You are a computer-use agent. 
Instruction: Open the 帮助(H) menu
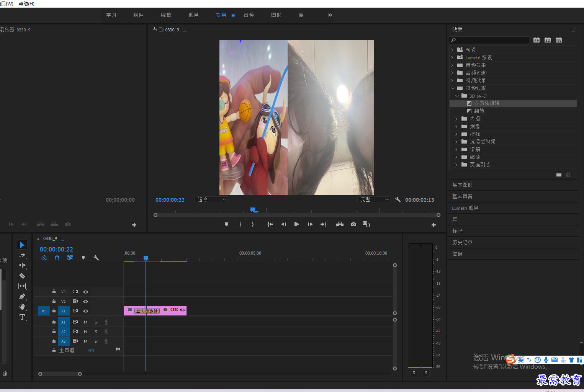coord(26,3)
